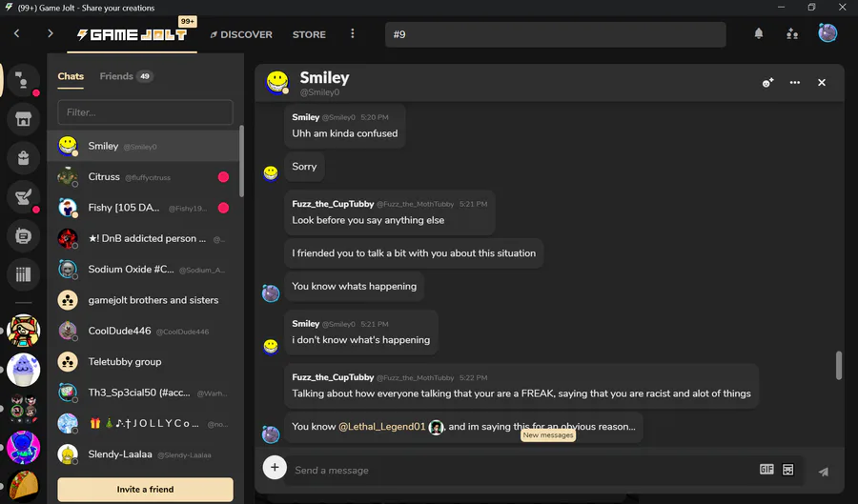Go forward with the right arrow
Viewport: 858px width, 504px height.
[50, 34]
